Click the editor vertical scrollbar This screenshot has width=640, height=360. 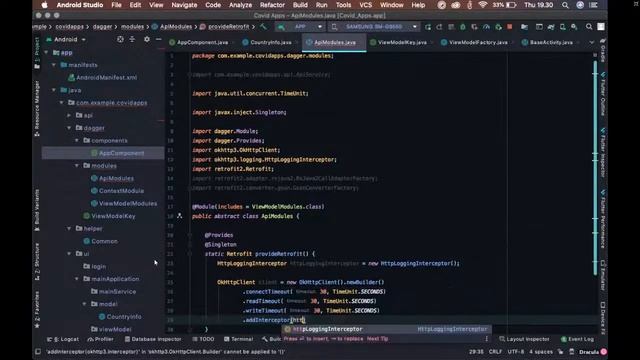pos(595,167)
